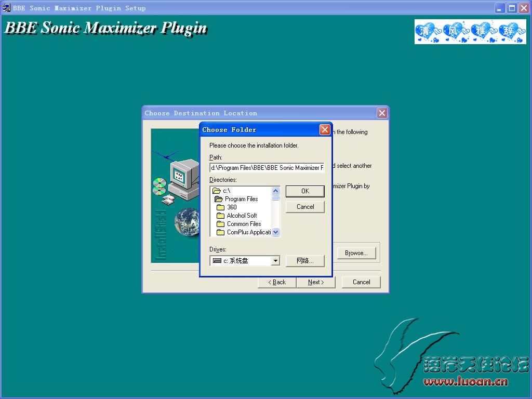Open the Drives dropdown arrow

[x=275, y=261]
